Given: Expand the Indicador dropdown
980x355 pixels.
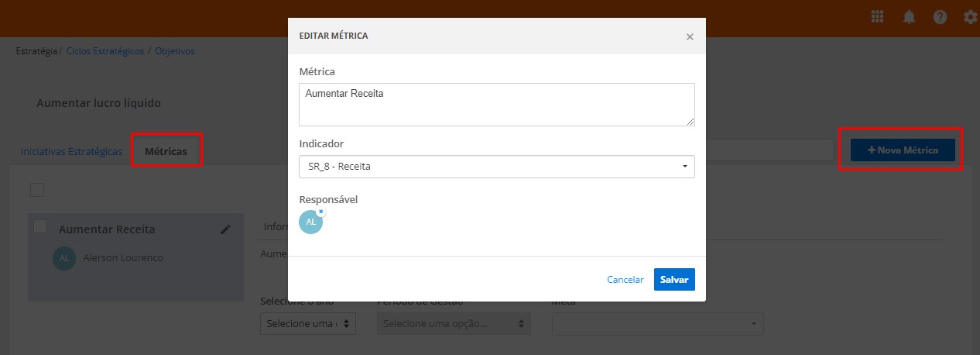Looking at the screenshot, I should pos(496,167).
